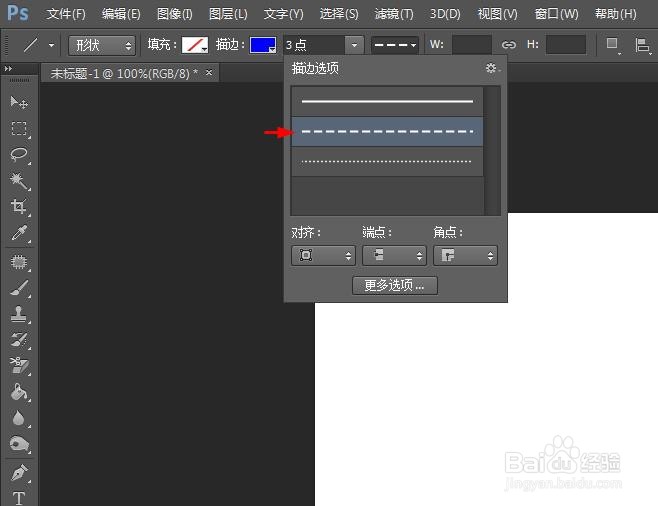Open the 端点 line caps dropdown
Image resolution: width=658 pixels, height=506 pixels.
coord(394,255)
